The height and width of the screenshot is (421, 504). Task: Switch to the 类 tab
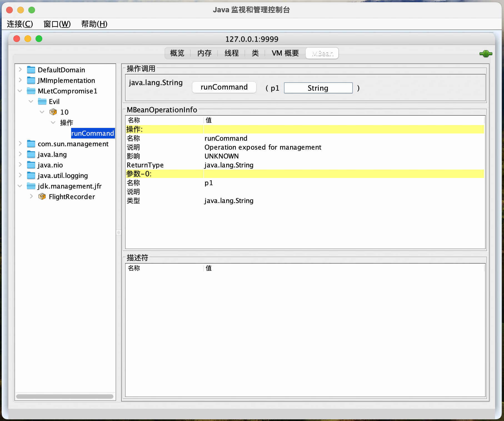point(255,53)
